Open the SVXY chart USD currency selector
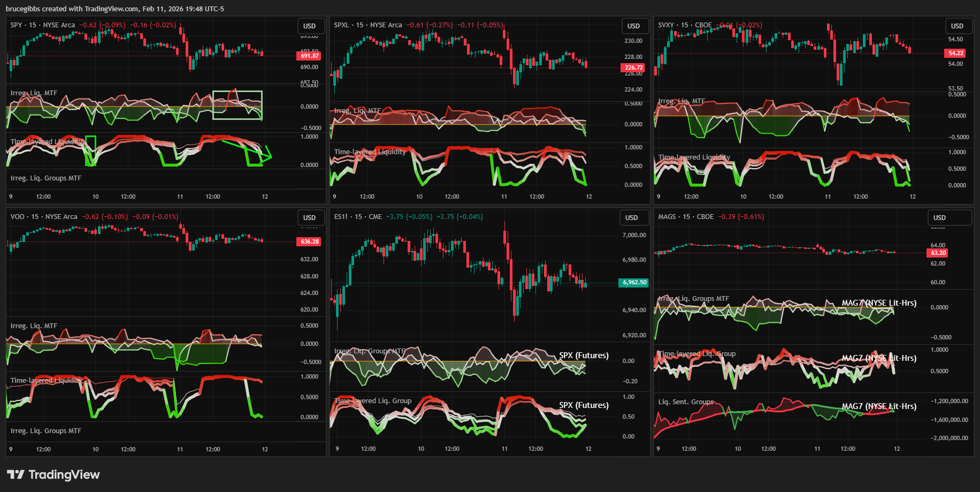Screen dimensions: 980x492 (x=958, y=26)
